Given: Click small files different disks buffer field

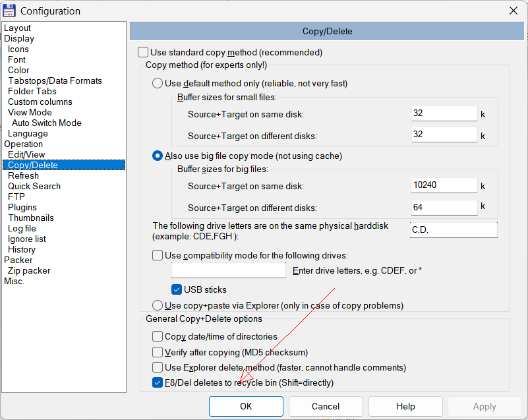Looking at the screenshot, I should click(444, 135).
